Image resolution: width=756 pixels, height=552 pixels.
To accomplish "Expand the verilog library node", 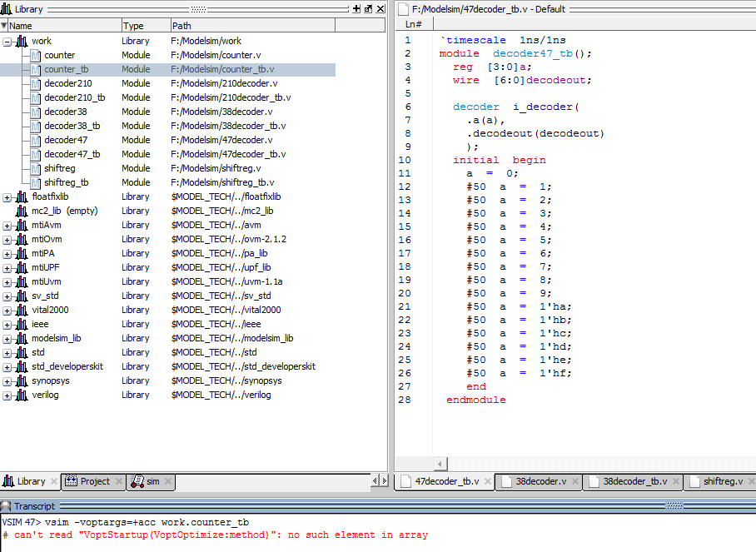I will coord(7,395).
